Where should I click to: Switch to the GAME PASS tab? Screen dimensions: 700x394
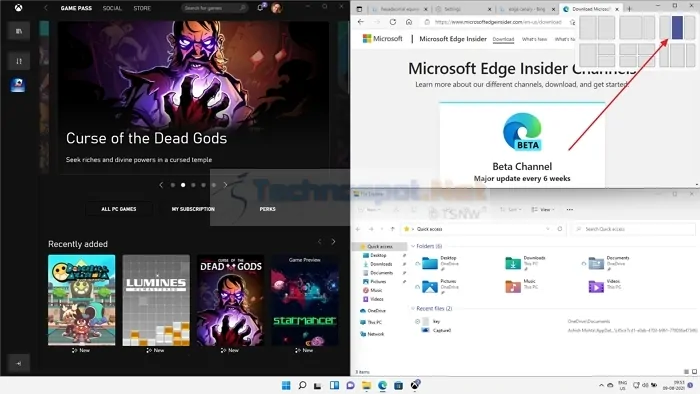[x=76, y=8]
